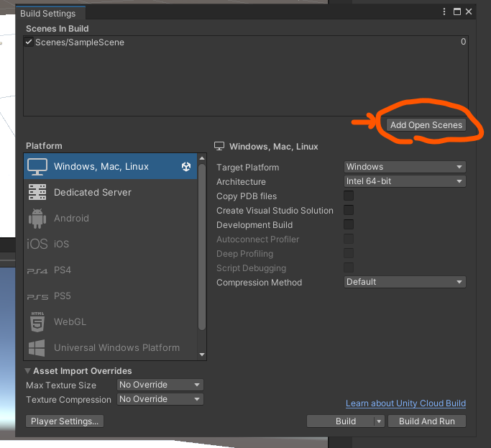Click the Build And Run button

[x=427, y=421]
